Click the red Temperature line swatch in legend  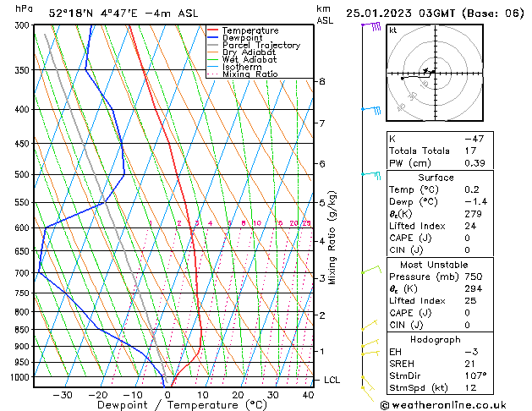(x=213, y=30)
